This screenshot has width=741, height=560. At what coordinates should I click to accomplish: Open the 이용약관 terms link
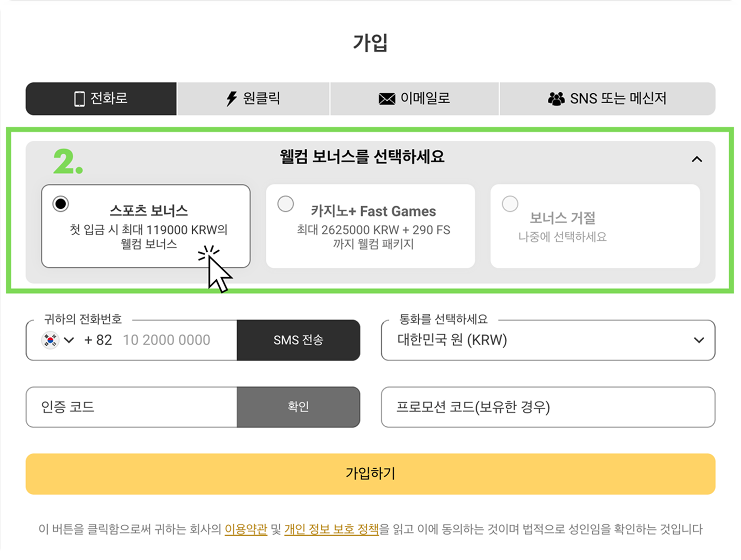tap(246, 529)
